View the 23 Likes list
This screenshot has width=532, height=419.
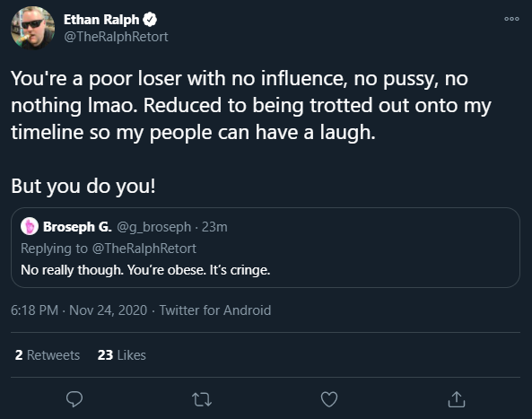tap(121, 355)
